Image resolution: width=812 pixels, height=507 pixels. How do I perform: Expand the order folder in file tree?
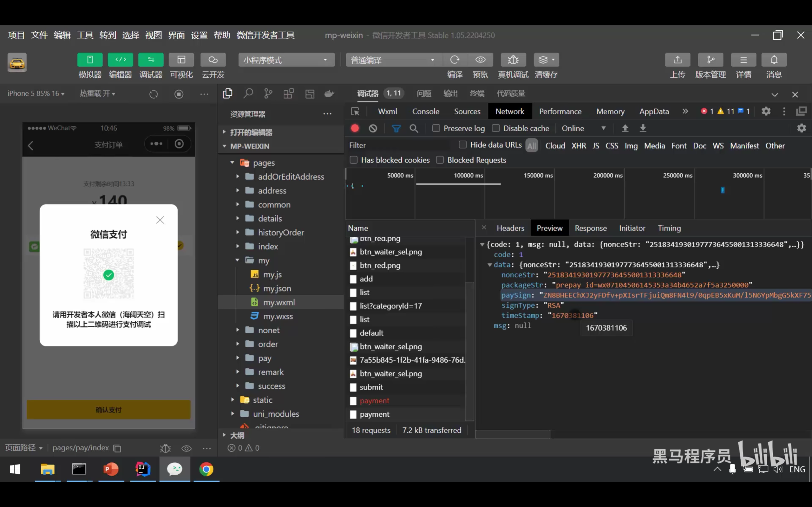pos(268,344)
